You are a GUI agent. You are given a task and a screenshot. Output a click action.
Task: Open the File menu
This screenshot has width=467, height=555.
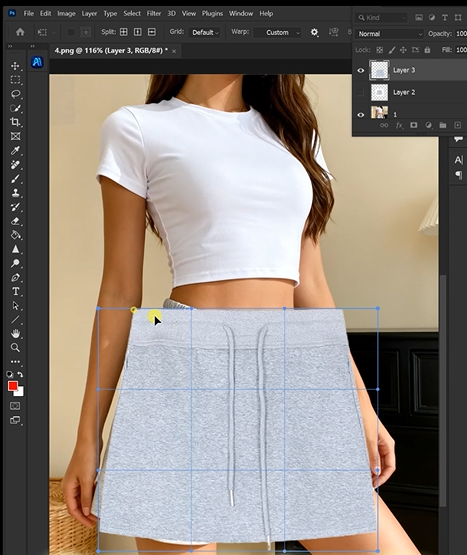click(28, 13)
